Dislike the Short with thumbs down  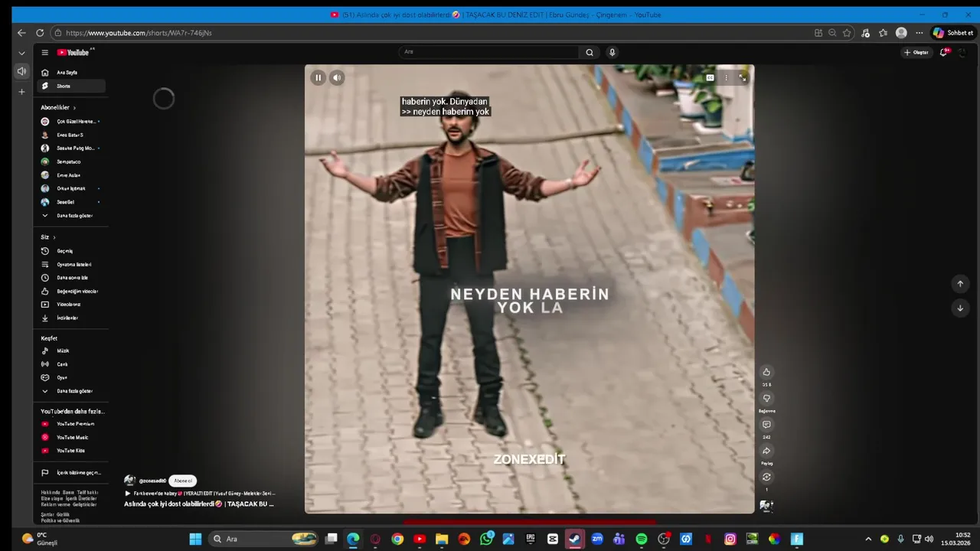coord(766,399)
